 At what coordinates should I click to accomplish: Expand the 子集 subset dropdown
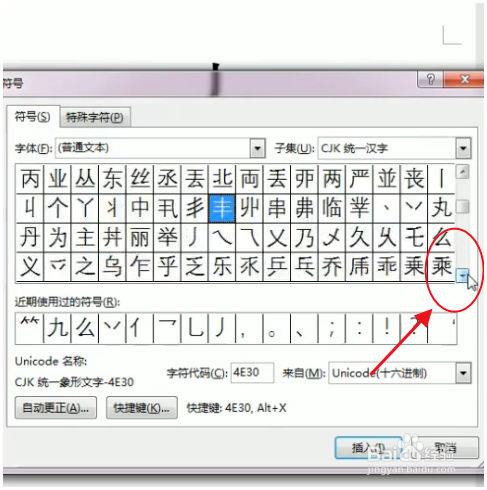463,148
